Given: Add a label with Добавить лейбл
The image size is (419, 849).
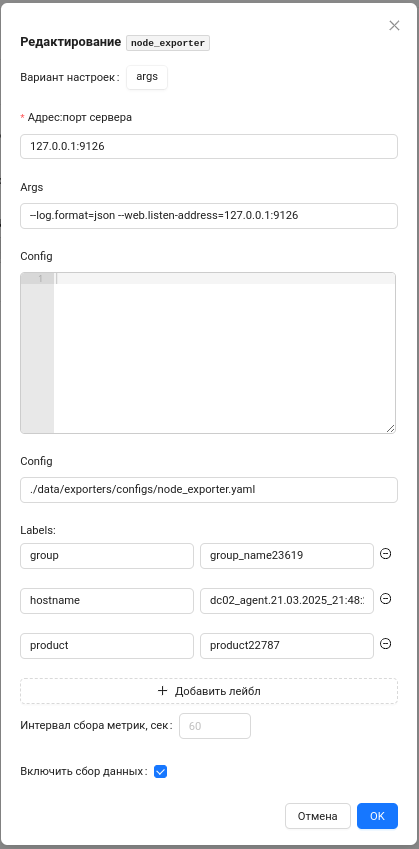Looking at the screenshot, I should click(209, 691).
